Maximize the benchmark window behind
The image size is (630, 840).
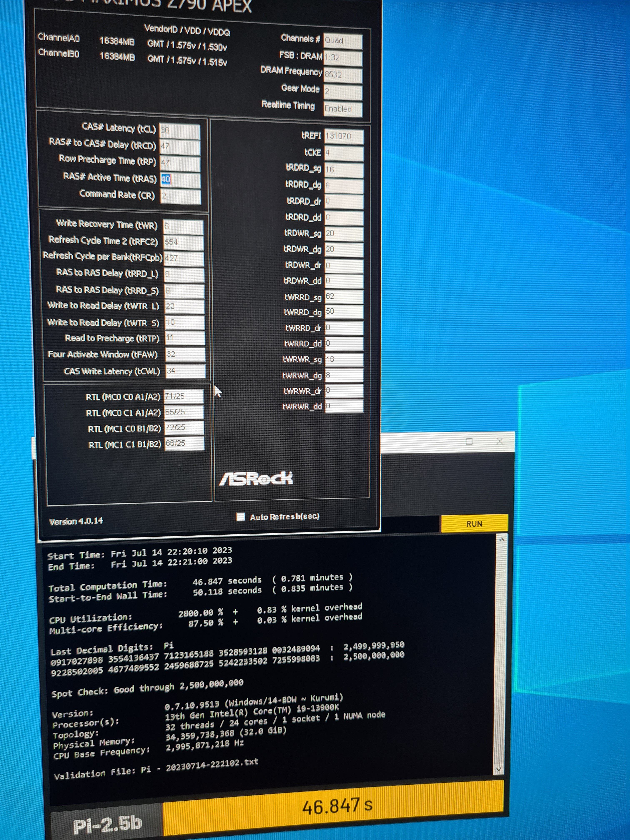pyautogui.click(x=469, y=441)
